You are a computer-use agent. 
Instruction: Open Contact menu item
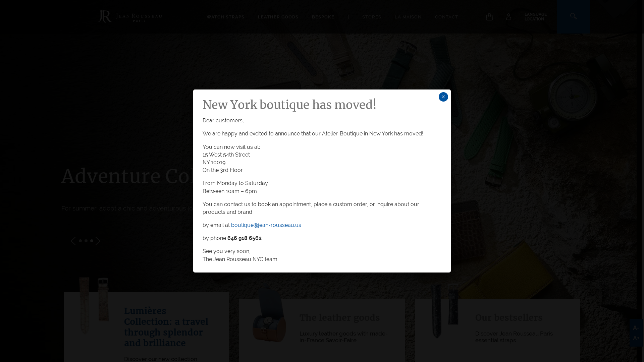pyautogui.click(x=446, y=17)
